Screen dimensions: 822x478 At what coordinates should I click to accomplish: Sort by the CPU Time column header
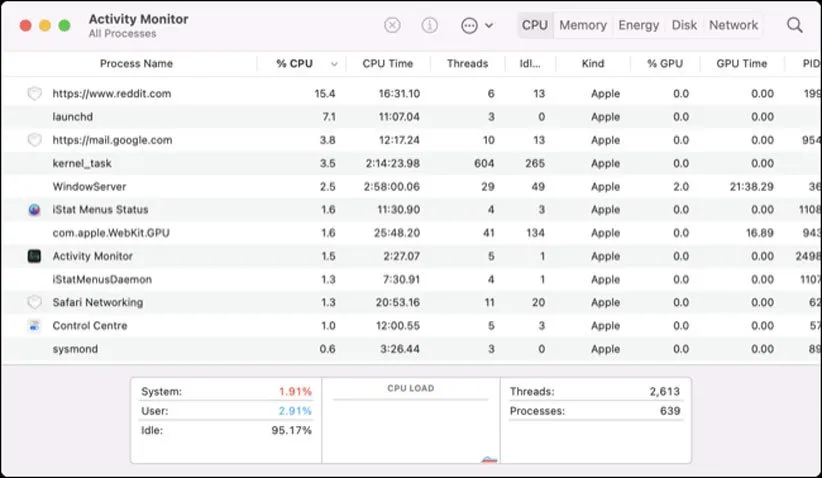(x=387, y=64)
